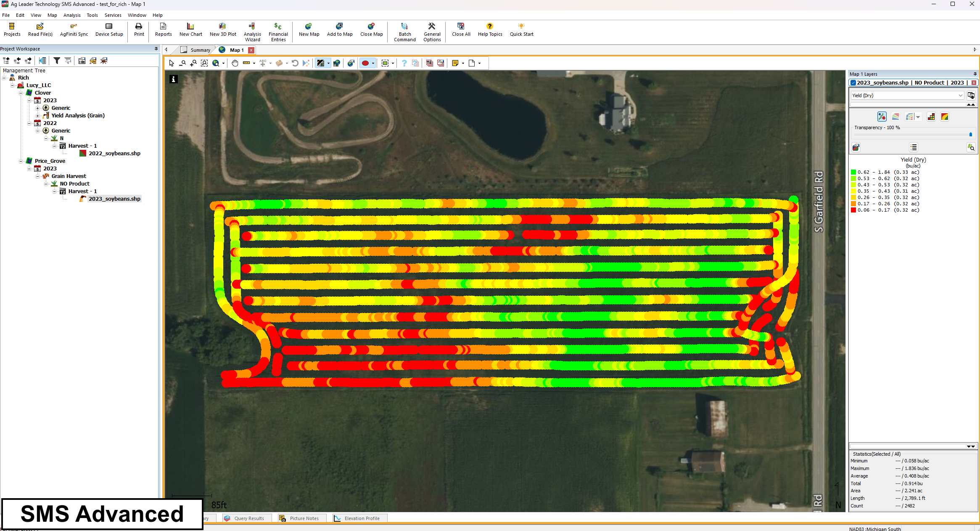Image resolution: width=980 pixels, height=531 pixels.
Task: Click the legend editor staircase icon
Action: click(x=931, y=117)
